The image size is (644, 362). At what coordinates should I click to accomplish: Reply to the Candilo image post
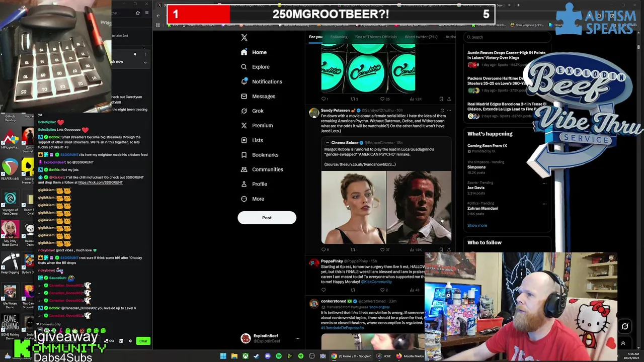325,99
